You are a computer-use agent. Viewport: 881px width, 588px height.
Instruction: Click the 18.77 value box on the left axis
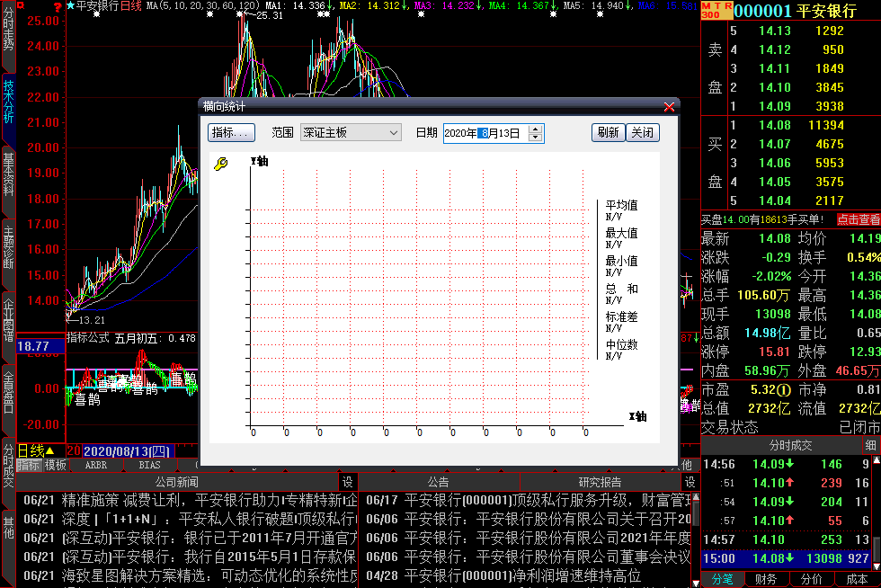[x=40, y=346]
